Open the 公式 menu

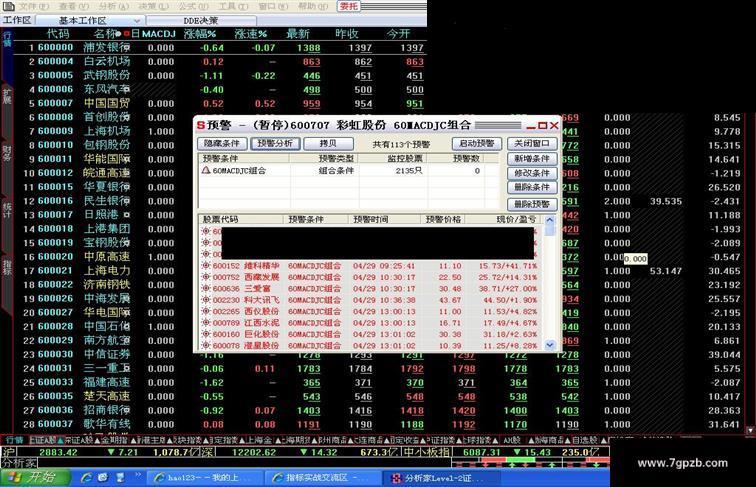(x=193, y=7)
